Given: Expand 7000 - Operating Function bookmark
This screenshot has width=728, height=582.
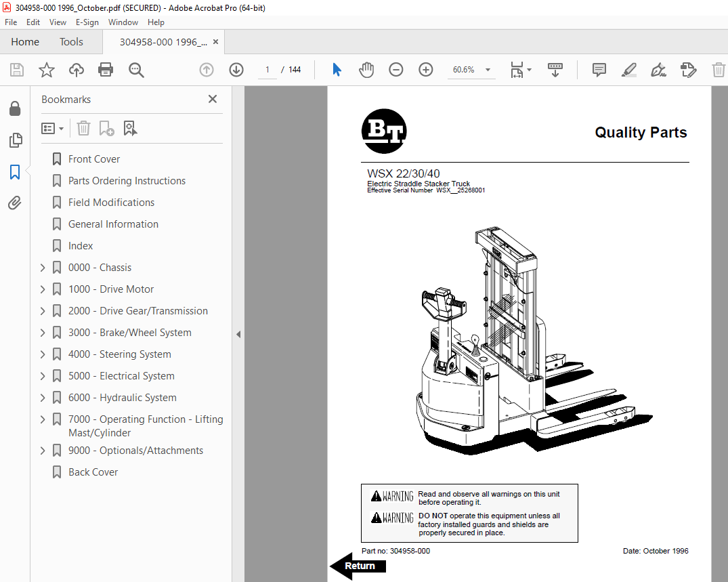Looking at the screenshot, I should pyautogui.click(x=43, y=419).
